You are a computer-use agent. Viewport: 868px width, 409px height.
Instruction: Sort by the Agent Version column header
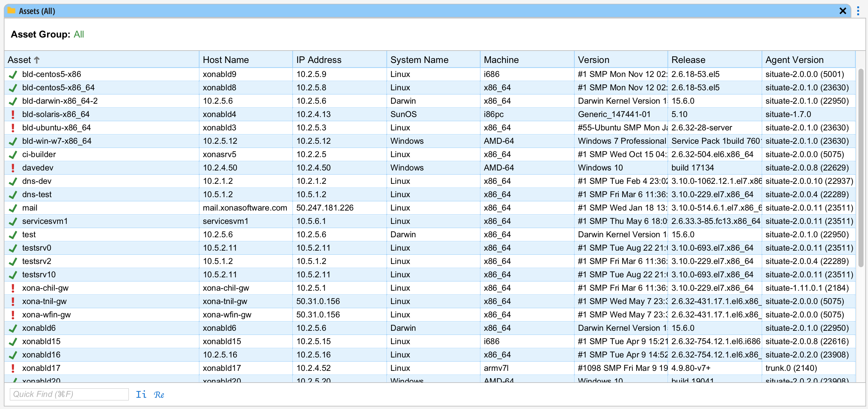(x=794, y=60)
